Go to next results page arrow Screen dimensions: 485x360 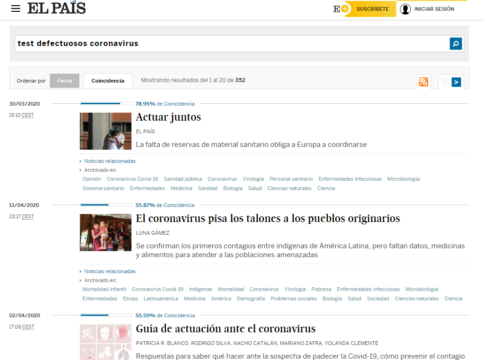456,82
